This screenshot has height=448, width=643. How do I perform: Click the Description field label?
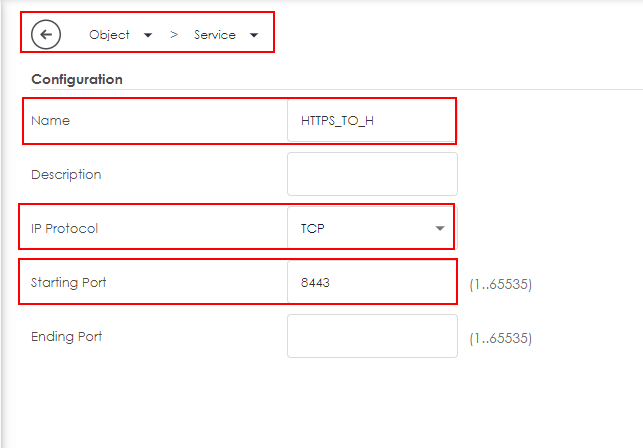pyautogui.click(x=66, y=174)
